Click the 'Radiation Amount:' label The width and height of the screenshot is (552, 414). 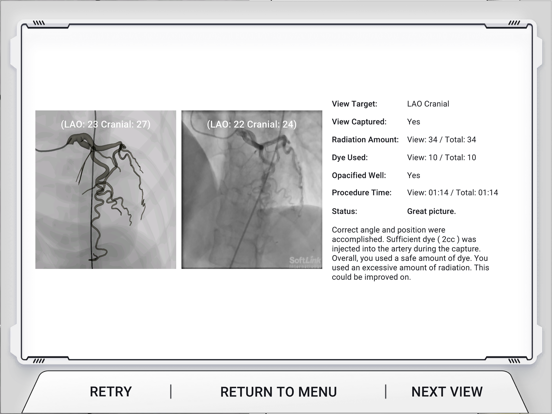(x=365, y=140)
